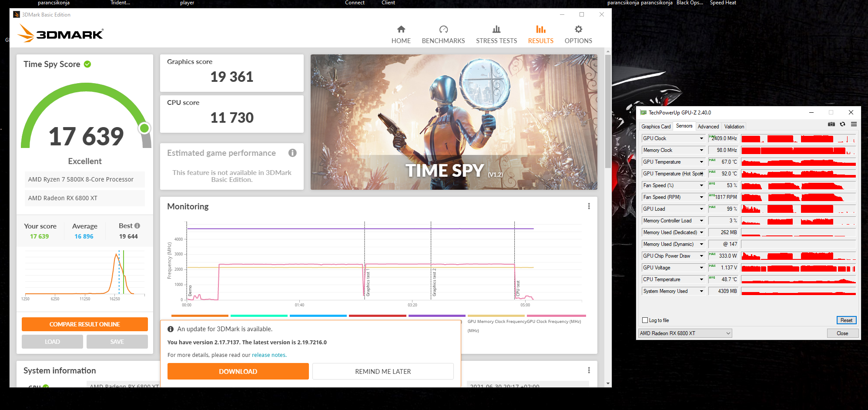This screenshot has width=868, height=410.
Task: Switch to the Validation tab in GPU-Z
Action: pos(734,127)
